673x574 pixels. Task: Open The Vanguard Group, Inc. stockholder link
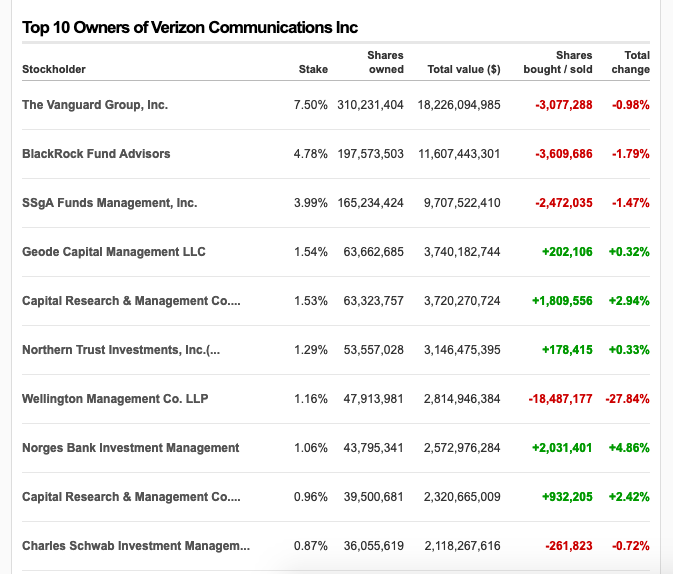95,105
